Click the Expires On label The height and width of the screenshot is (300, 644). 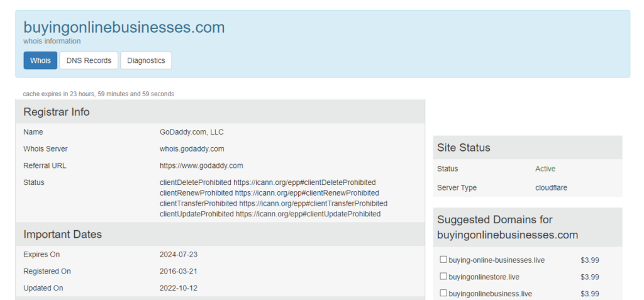pos(42,254)
